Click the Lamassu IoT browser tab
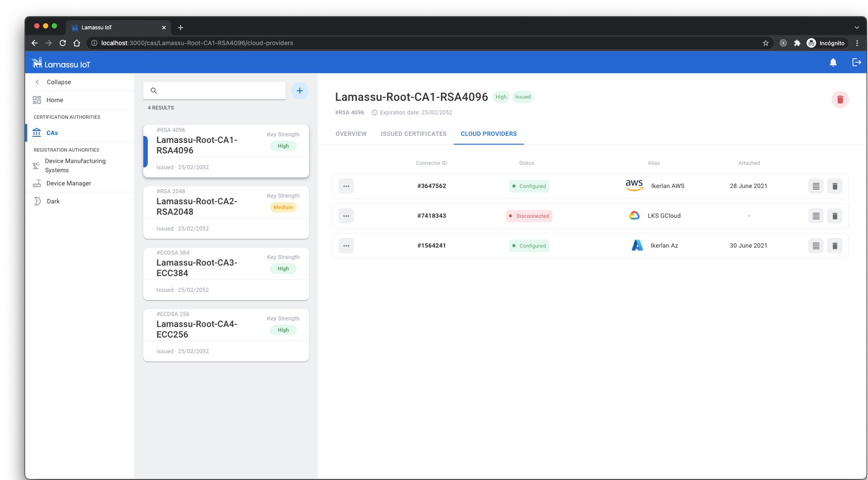This screenshot has height=480, width=868. point(118,27)
